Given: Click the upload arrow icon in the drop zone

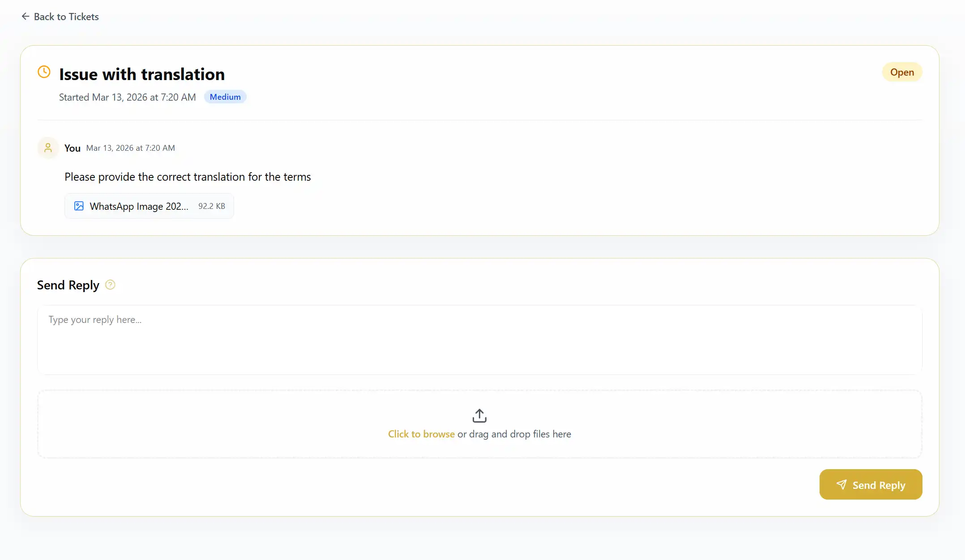Looking at the screenshot, I should pos(479,415).
